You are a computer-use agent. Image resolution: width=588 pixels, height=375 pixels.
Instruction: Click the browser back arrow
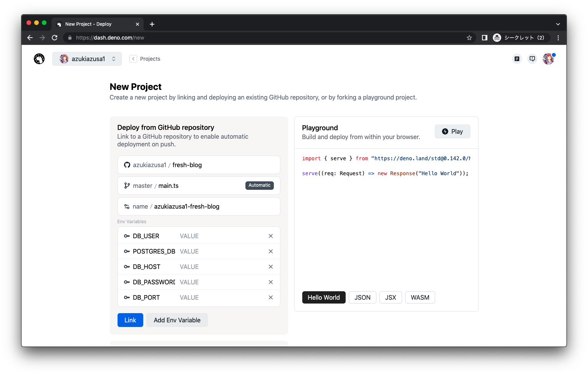click(30, 38)
